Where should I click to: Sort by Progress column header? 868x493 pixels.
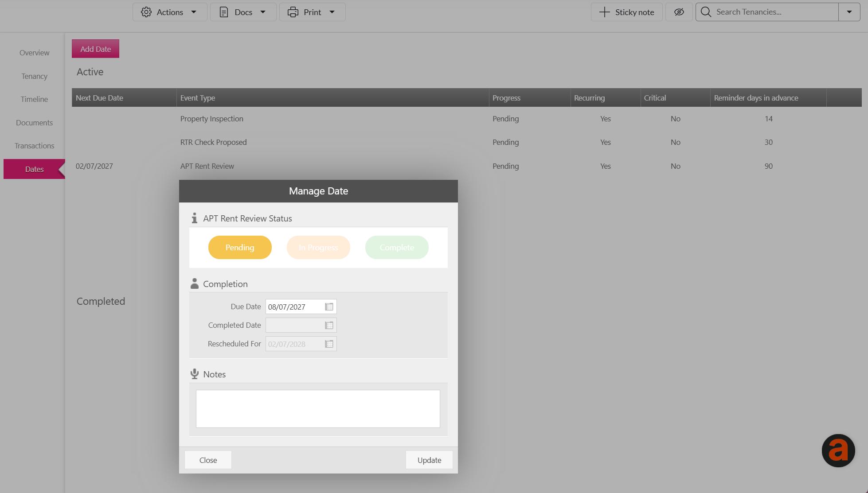(x=530, y=97)
